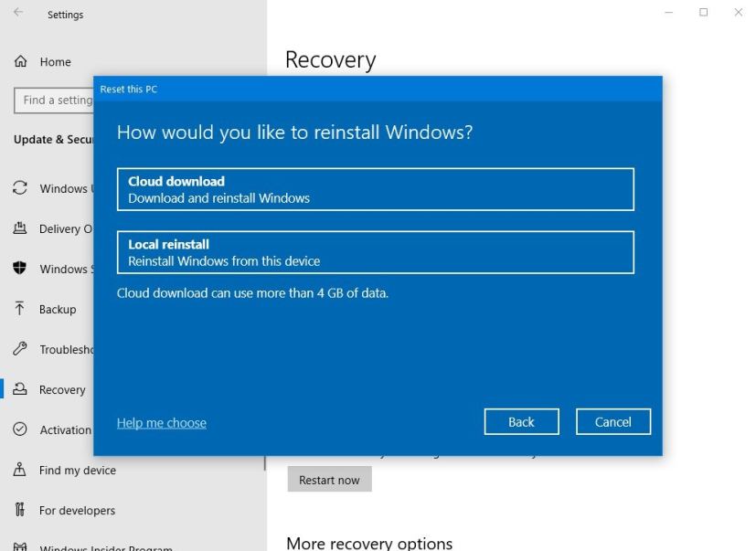Viewport: 756px width, 551px height.
Task: Click the back navigation arrow
Action: (18, 14)
